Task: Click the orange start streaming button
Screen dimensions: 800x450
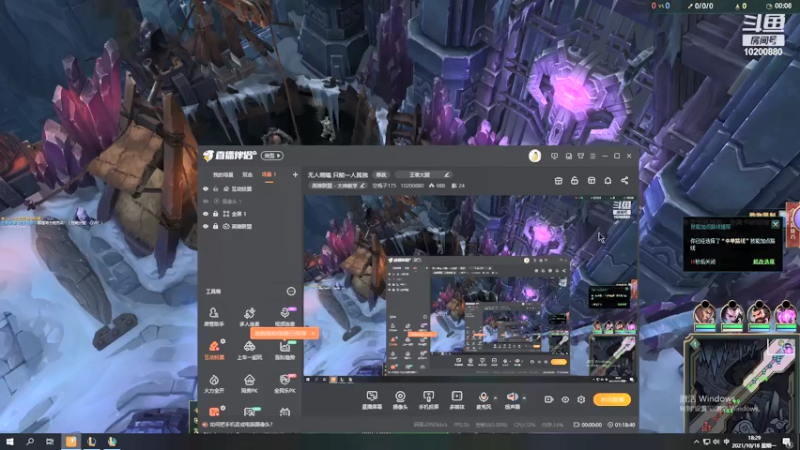Action: (x=612, y=399)
